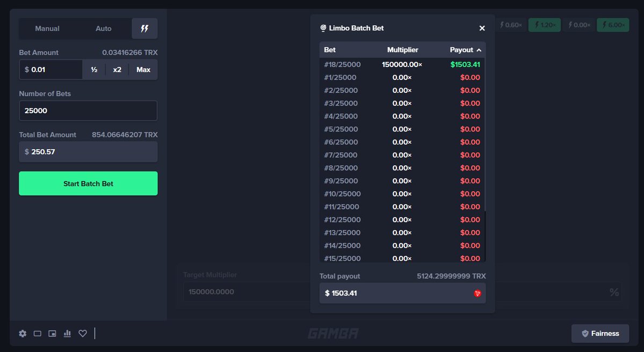This screenshot has height=352, width=644.
Task: Select bet row #9/25000
Action: coord(402,181)
